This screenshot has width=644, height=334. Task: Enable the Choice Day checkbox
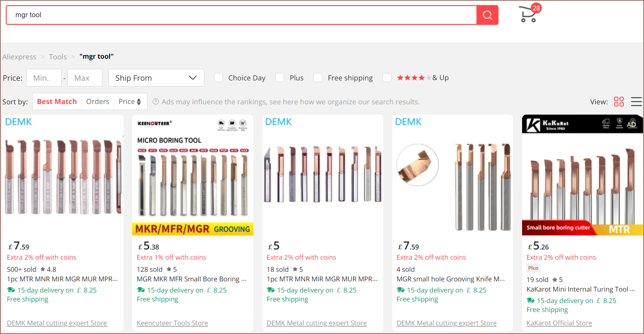click(219, 78)
